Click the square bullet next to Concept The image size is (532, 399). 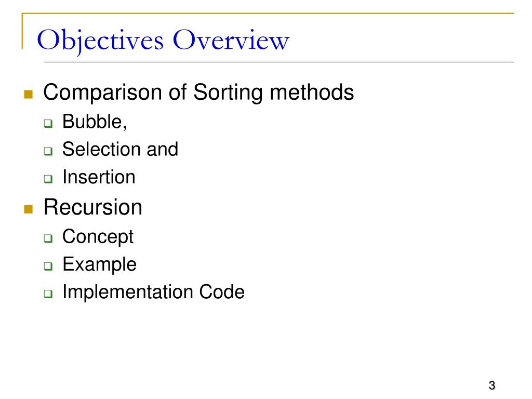pyautogui.click(x=48, y=238)
